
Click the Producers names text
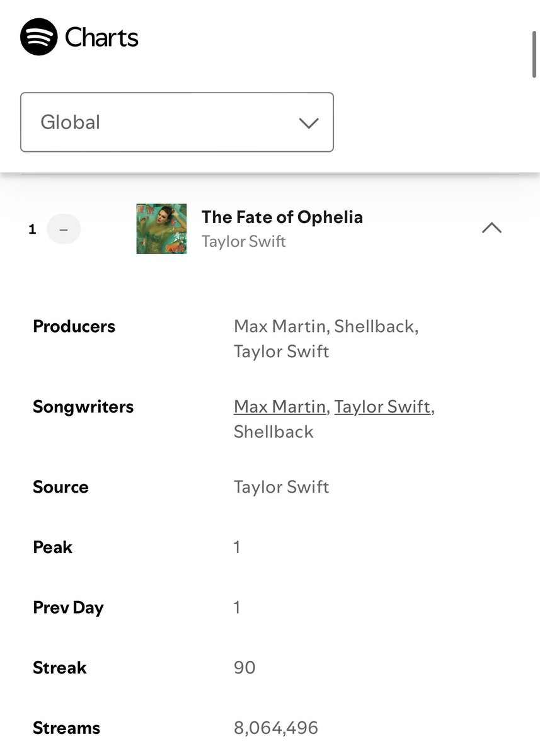325,338
